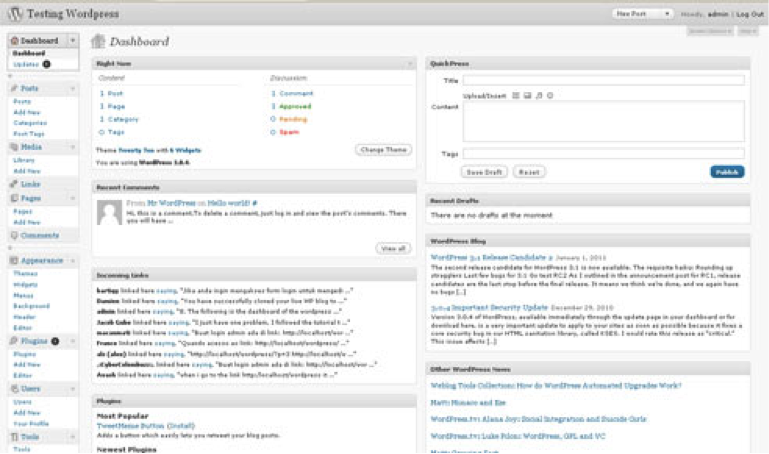Viewport: 769px width, 454px height.
Task: Collapse the Appearance menu arrow in sidebar
Action: [73, 260]
